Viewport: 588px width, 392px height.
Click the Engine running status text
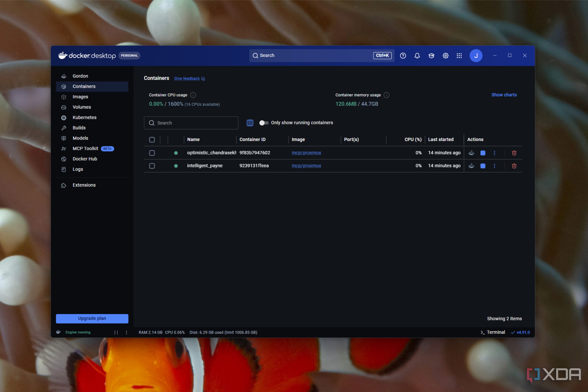coord(78,332)
